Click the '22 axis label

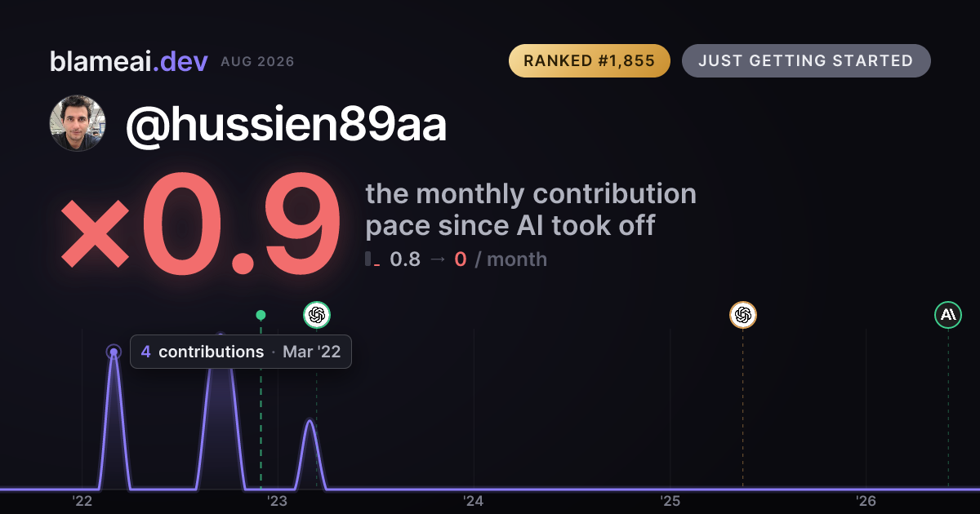[82, 501]
